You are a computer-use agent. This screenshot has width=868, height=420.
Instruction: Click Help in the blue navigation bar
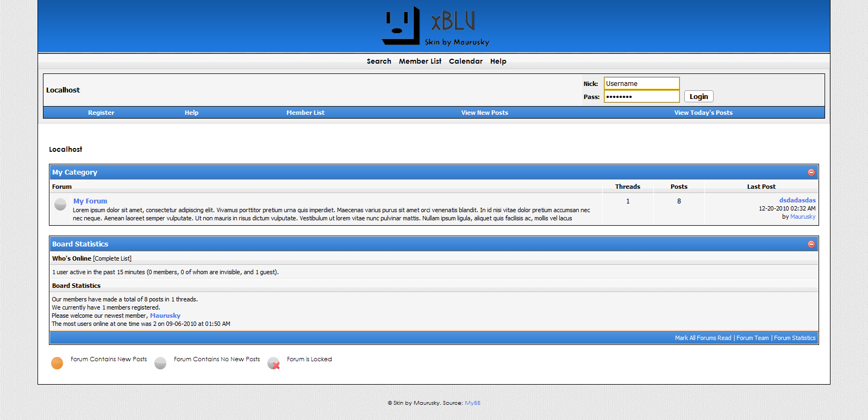[191, 113]
